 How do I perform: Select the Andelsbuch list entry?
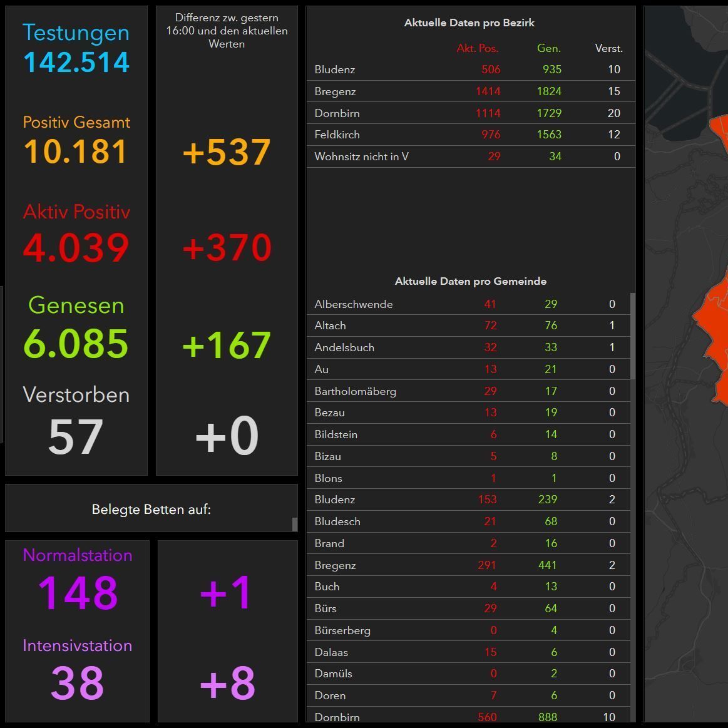pos(468,347)
